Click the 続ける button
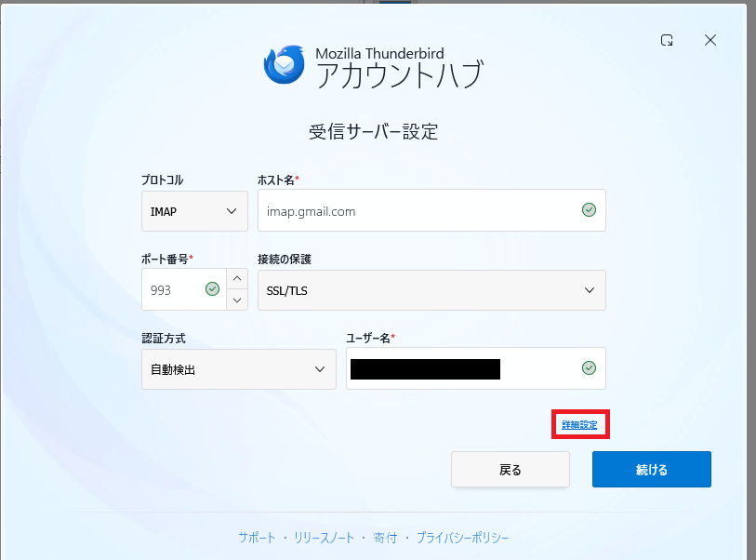This screenshot has height=560, width=756. click(x=651, y=470)
